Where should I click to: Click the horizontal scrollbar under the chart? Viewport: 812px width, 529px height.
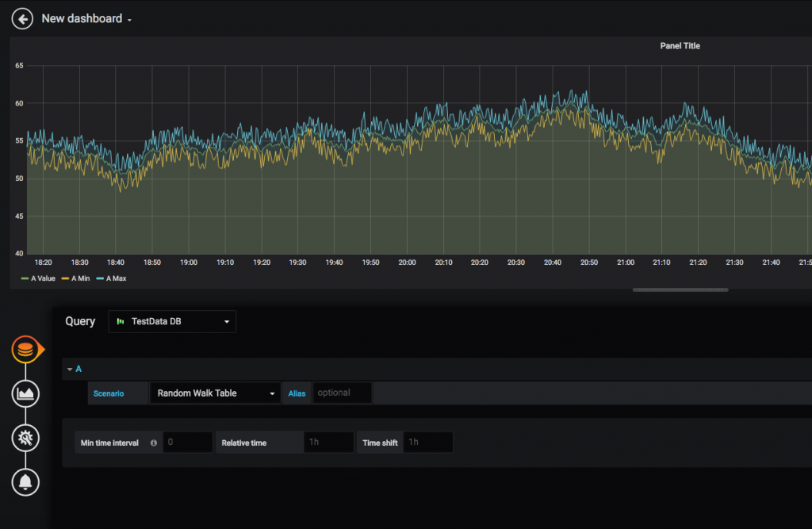coord(680,289)
